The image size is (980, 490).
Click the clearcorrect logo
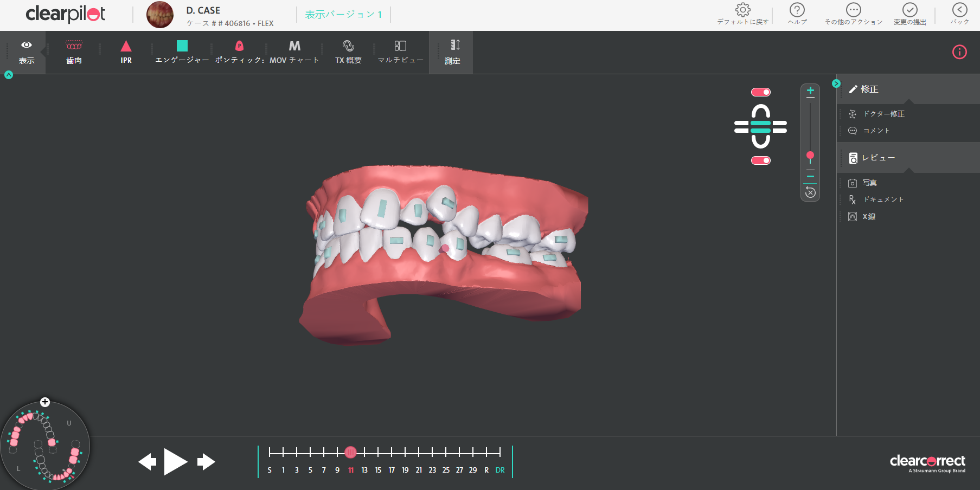tap(927, 463)
